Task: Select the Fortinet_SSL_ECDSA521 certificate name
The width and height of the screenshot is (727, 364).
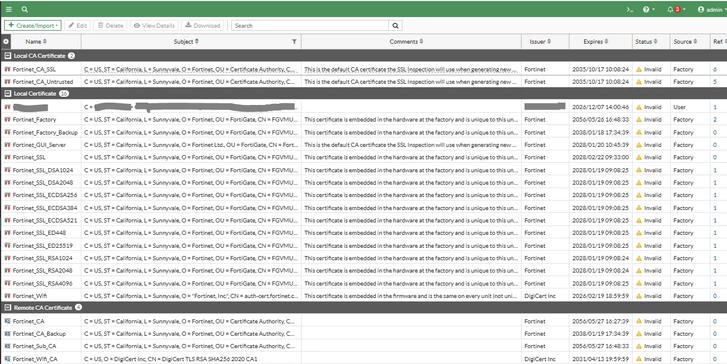Action: click(x=45, y=220)
